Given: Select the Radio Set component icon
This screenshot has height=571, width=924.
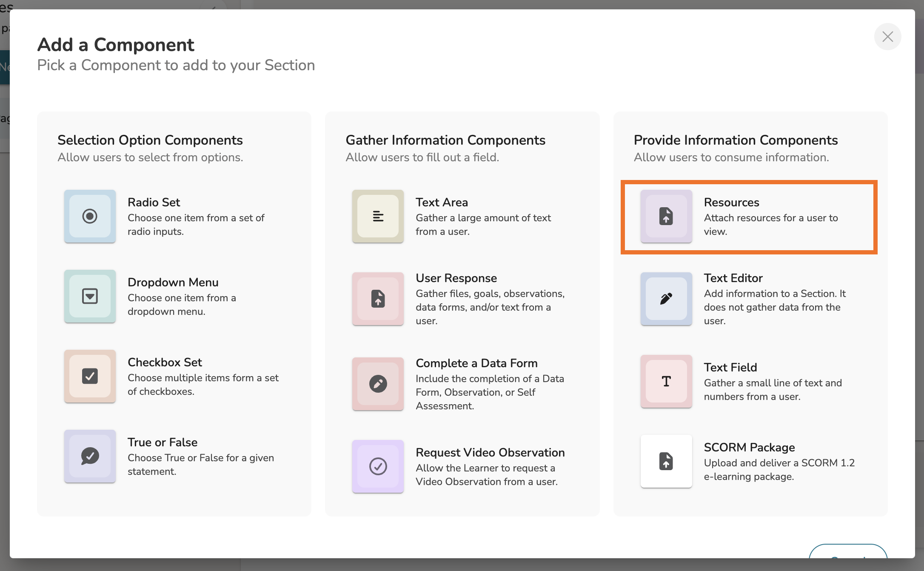Looking at the screenshot, I should click(90, 216).
